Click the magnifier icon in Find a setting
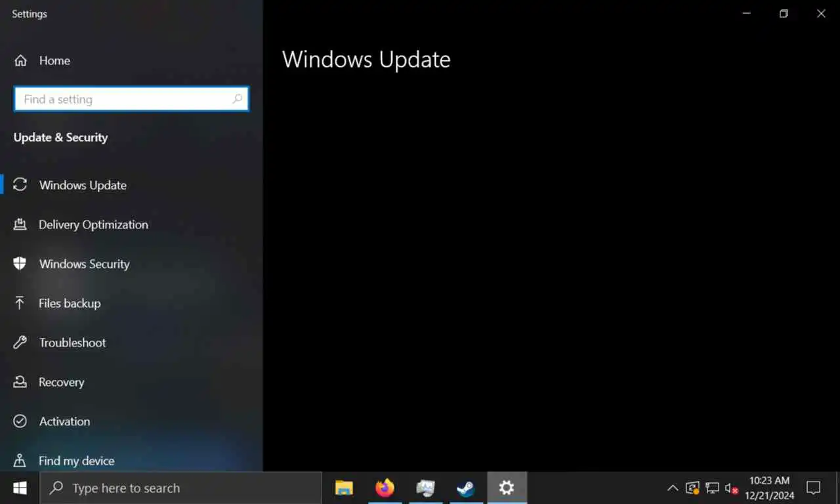 (238, 99)
